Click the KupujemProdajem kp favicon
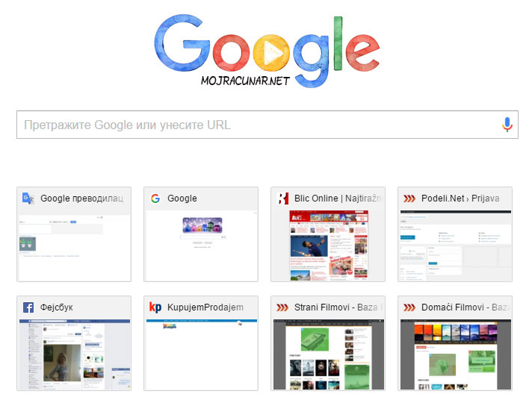This screenshot has width=532, height=406. (155, 307)
